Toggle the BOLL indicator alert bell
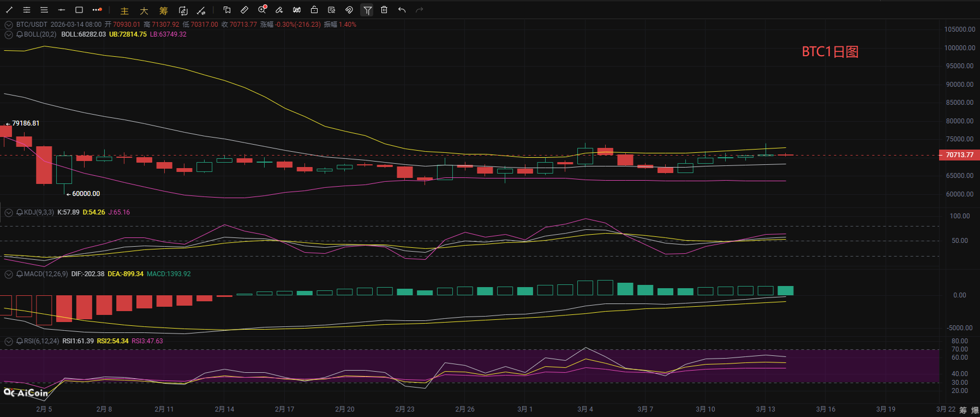Viewport: 980px width, 417px height. tap(20, 34)
